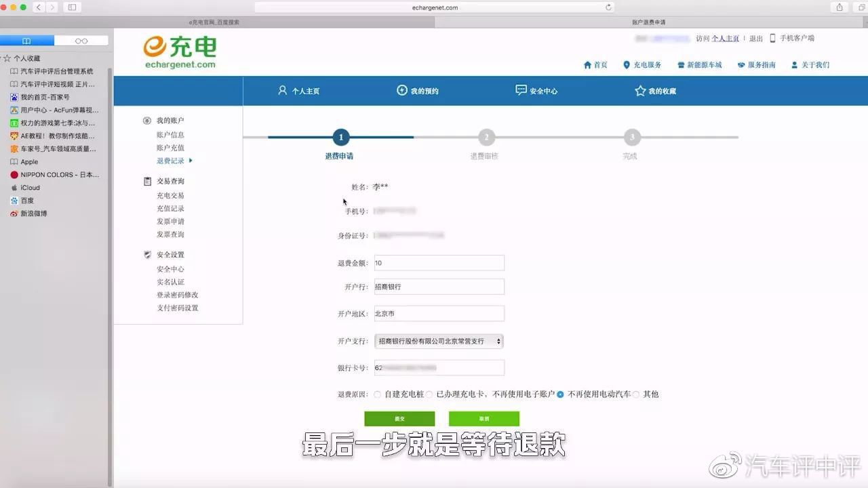Open the Safari share button
This screenshot has width=868, height=488.
[840, 7]
